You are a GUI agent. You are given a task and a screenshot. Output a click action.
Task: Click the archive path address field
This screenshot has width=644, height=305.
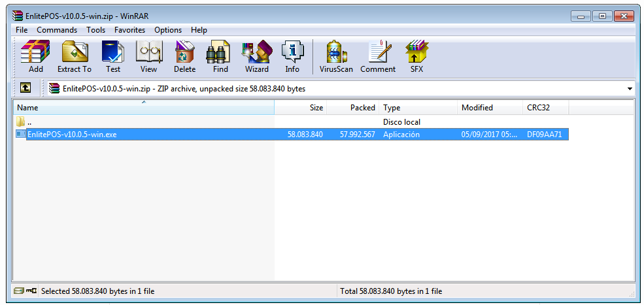[341, 89]
